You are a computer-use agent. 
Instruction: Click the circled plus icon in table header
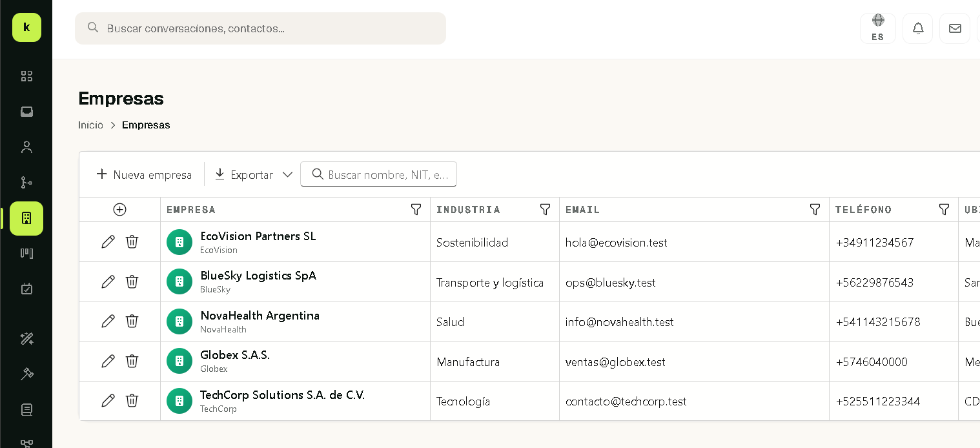click(119, 209)
